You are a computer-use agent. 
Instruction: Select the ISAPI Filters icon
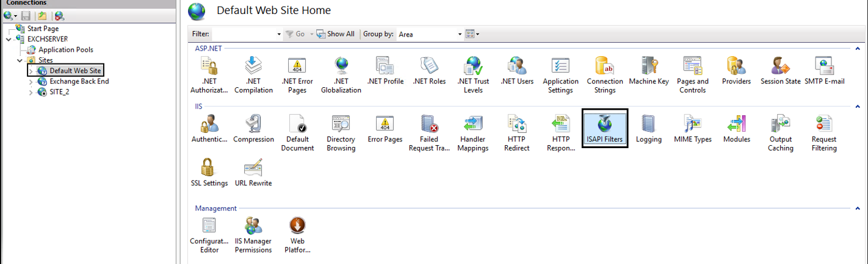coord(605,129)
